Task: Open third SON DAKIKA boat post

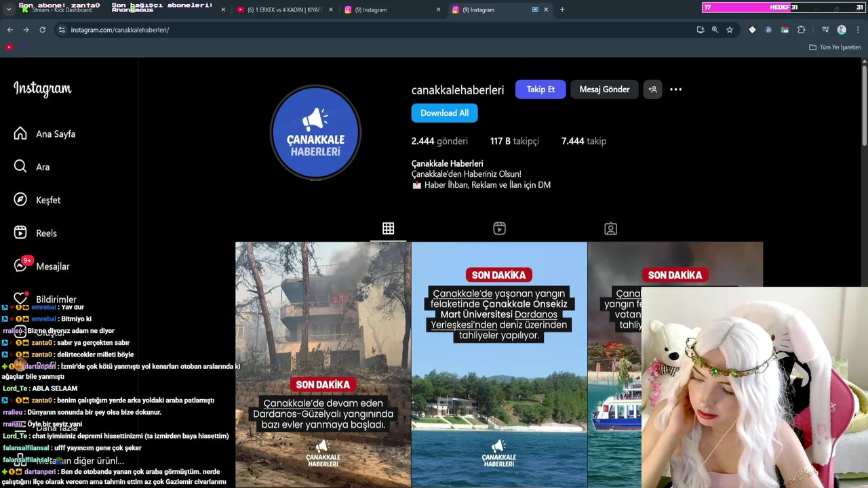Action: tap(614, 365)
